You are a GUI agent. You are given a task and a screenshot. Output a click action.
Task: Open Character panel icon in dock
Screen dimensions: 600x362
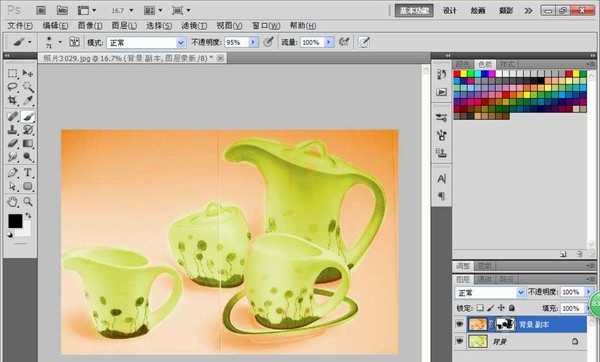442,178
